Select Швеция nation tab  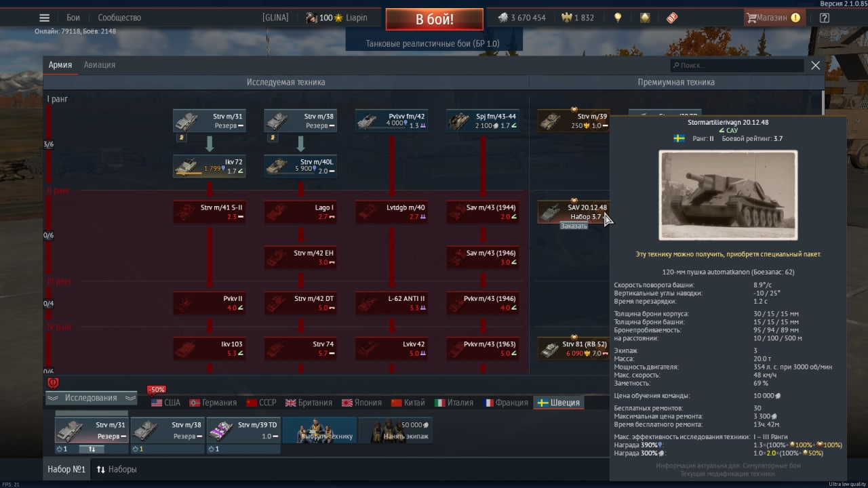click(558, 403)
